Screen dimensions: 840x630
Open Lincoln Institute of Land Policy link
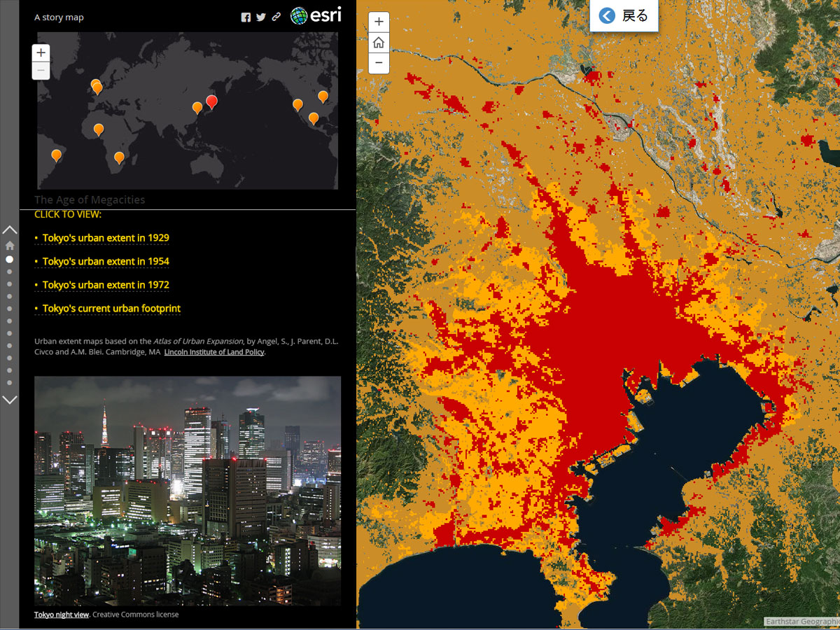(214, 352)
